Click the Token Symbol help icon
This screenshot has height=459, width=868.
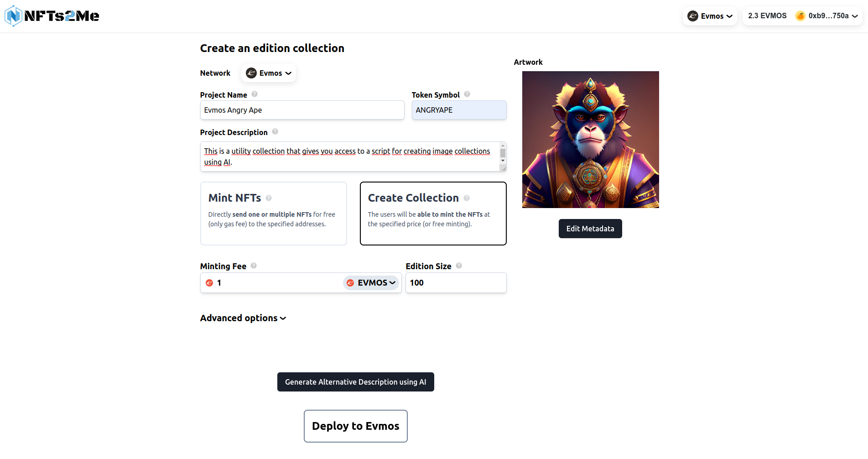coord(467,94)
